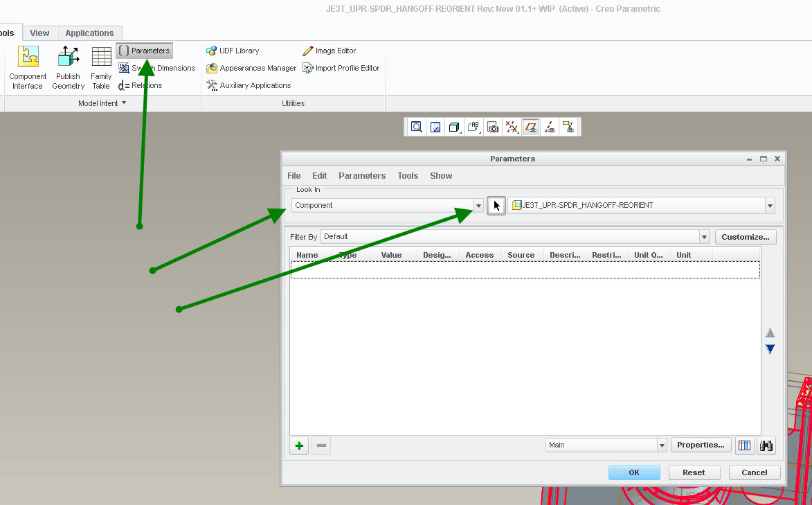
Task: Confirm with the OK button
Action: [634, 472]
